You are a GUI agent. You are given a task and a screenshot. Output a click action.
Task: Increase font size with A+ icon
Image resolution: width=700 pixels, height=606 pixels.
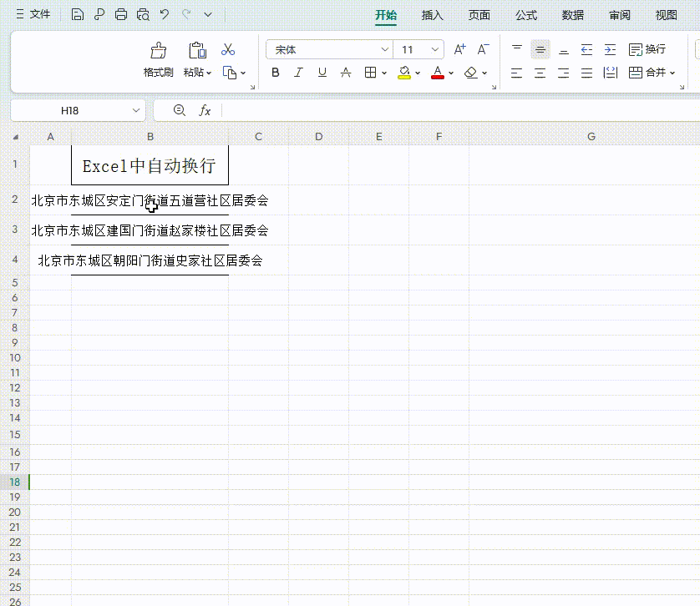click(x=459, y=49)
